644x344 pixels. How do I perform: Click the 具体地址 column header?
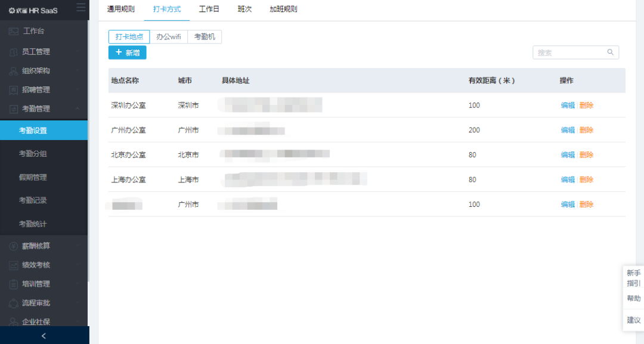pos(236,80)
